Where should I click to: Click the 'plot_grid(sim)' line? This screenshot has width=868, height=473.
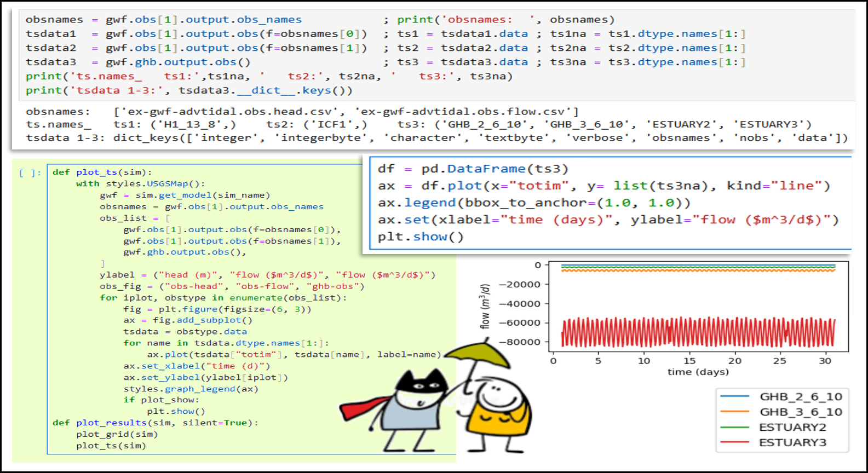(117, 435)
